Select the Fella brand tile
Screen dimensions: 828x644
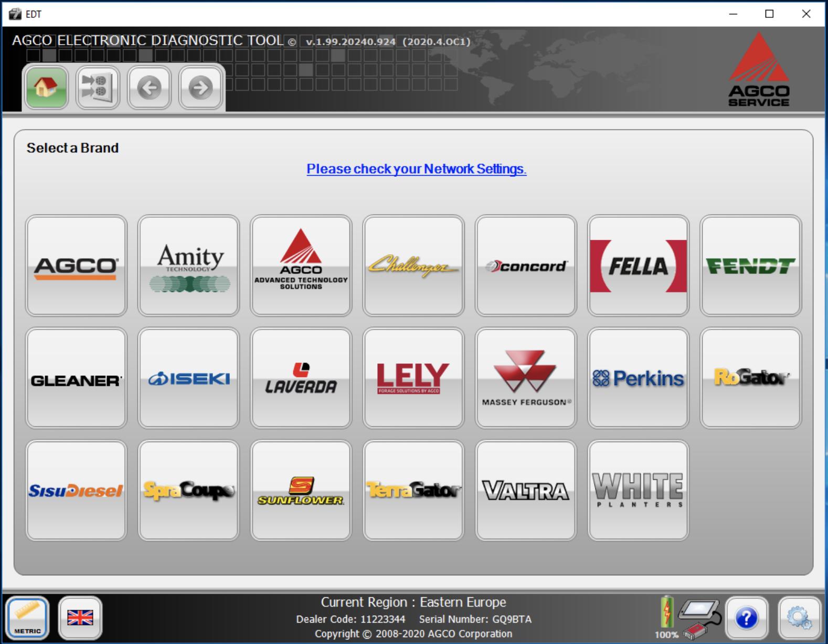click(x=638, y=265)
